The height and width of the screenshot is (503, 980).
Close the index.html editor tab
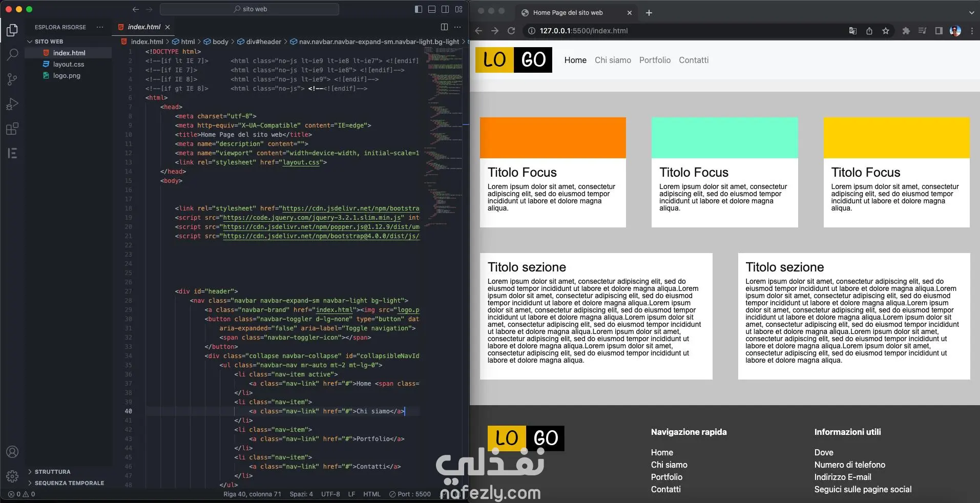click(x=168, y=27)
